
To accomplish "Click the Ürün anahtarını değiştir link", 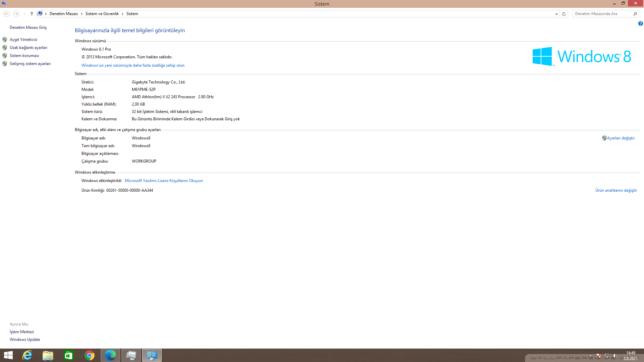I will click(x=616, y=190).
